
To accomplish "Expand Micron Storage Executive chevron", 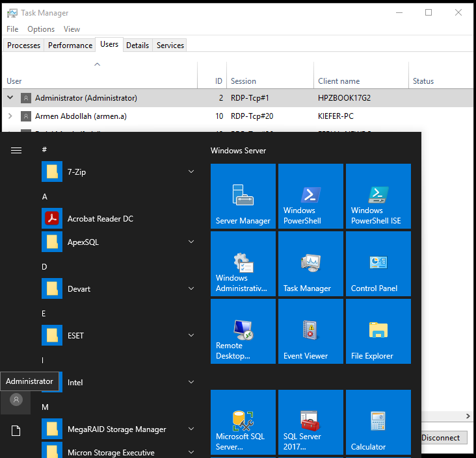I will pos(191,452).
